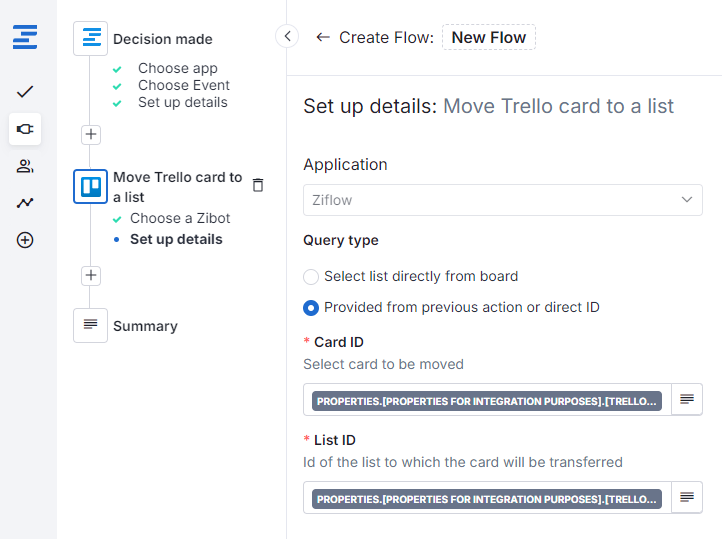The height and width of the screenshot is (539, 722).
Task: Edit the 'New Flow' name field
Action: (489, 38)
